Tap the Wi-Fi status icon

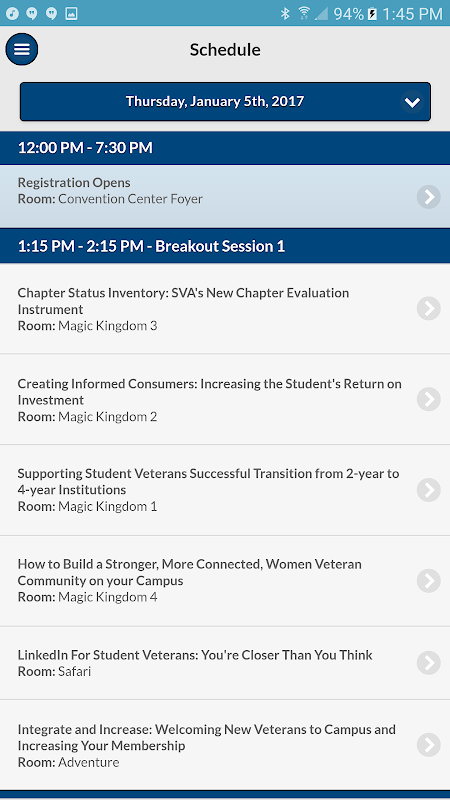coord(304,13)
